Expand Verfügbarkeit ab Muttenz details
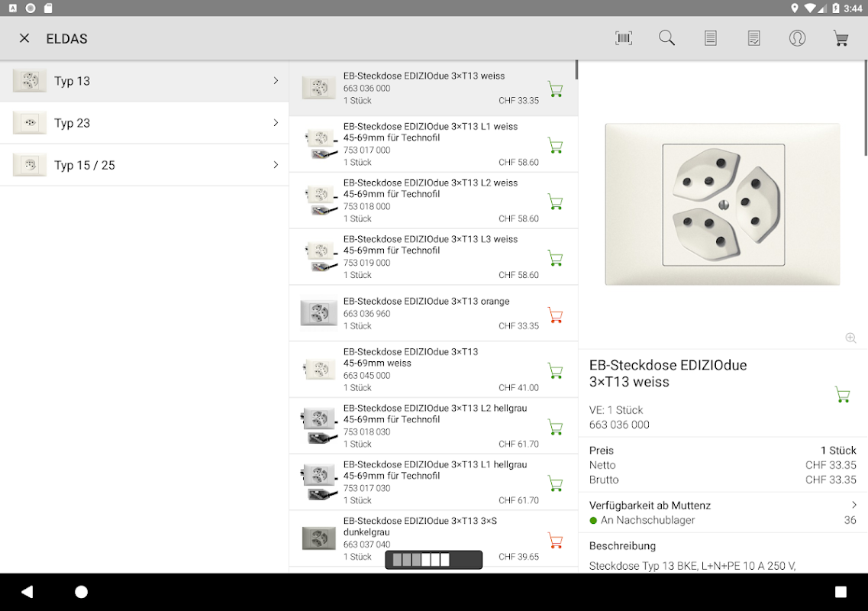Viewport: 868px width, 611px height. tap(854, 505)
